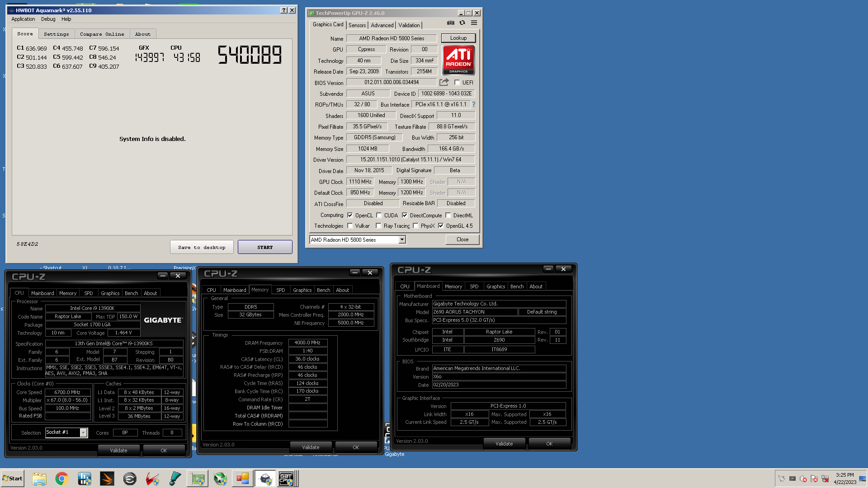Expand the Socket #1 selection dropdown
The height and width of the screenshot is (488, 868).
coord(66,432)
